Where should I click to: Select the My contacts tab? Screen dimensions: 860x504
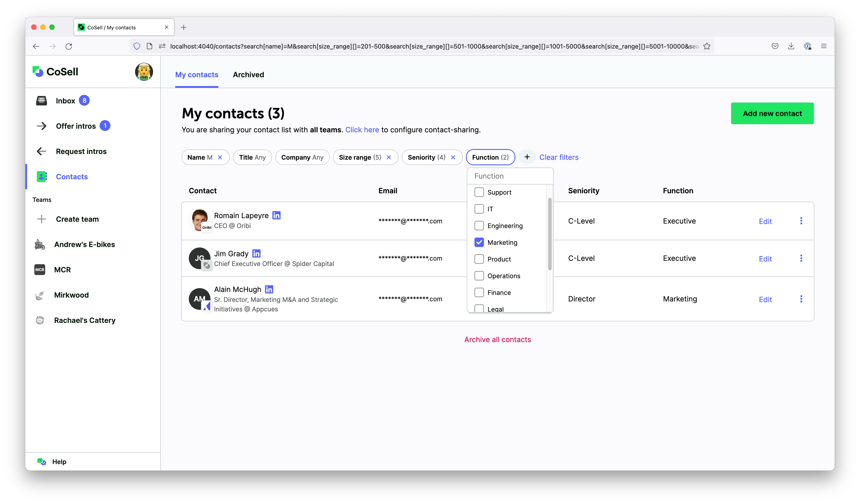tap(196, 75)
